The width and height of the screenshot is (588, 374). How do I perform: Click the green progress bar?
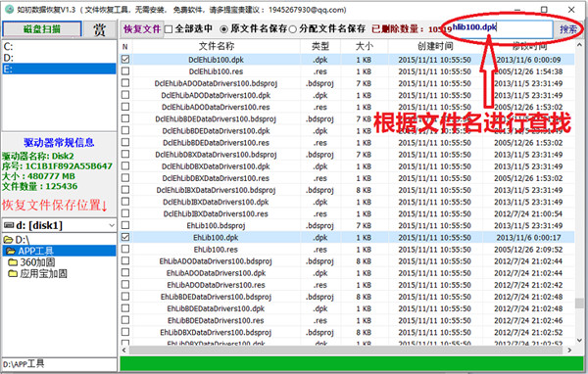(352, 364)
